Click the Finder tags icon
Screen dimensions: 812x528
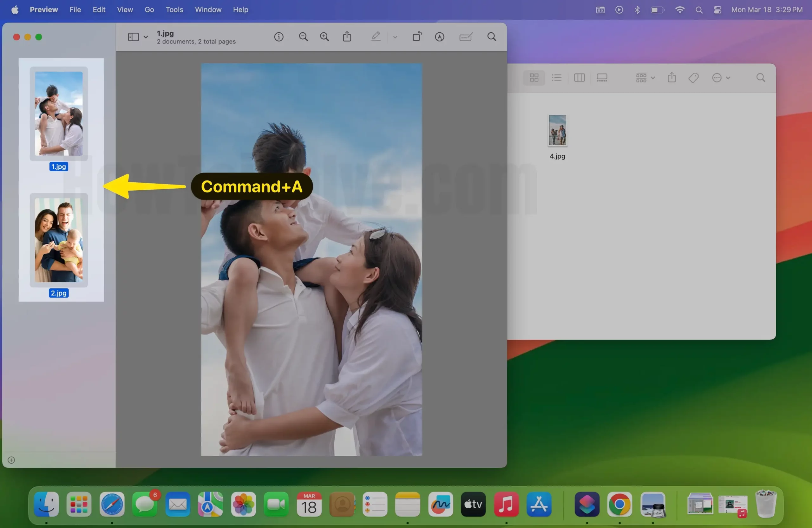click(x=694, y=78)
